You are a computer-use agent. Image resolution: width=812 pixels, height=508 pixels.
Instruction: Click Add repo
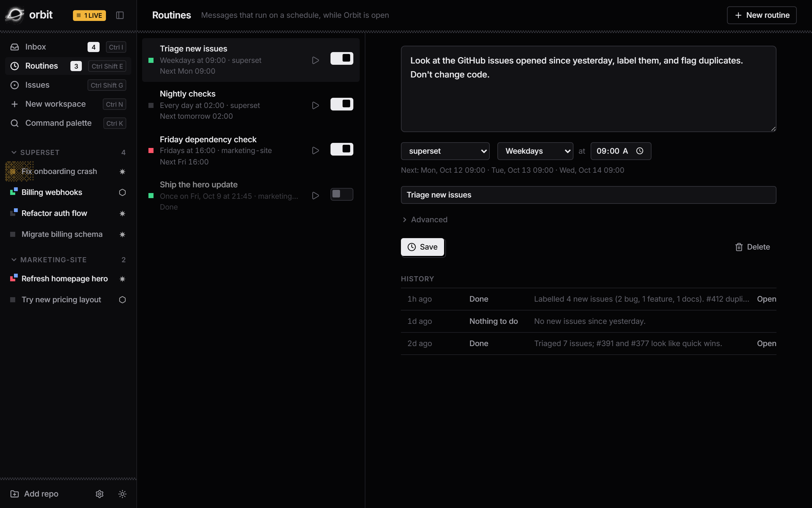coord(35,493)
